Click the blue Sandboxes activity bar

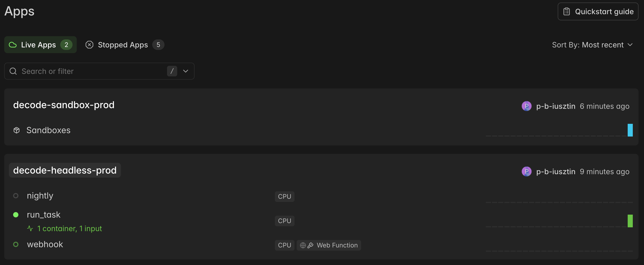[630, 130]
